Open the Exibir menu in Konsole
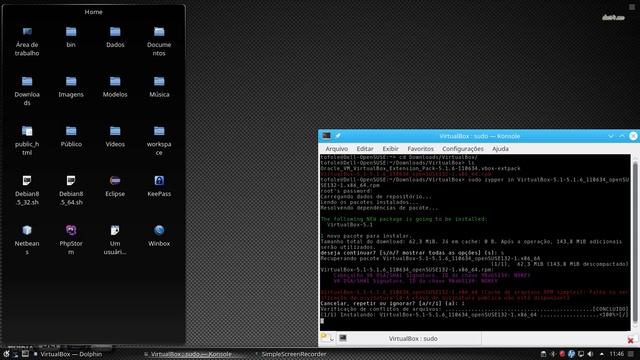The image size is (640, 360). coord(390,149)
